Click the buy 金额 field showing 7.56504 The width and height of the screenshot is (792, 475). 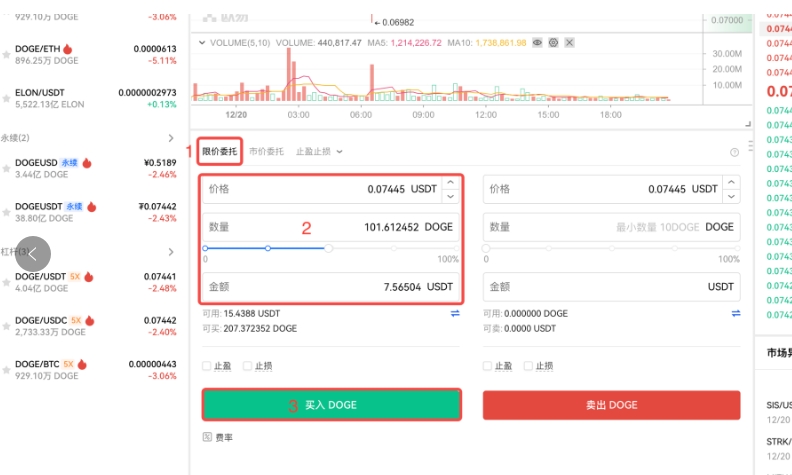coord(331,287)
